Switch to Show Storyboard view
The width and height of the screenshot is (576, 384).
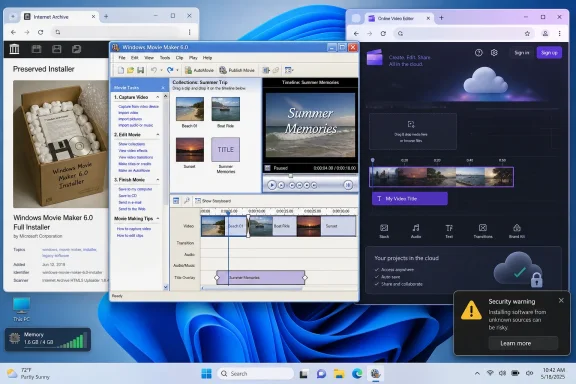213,201
